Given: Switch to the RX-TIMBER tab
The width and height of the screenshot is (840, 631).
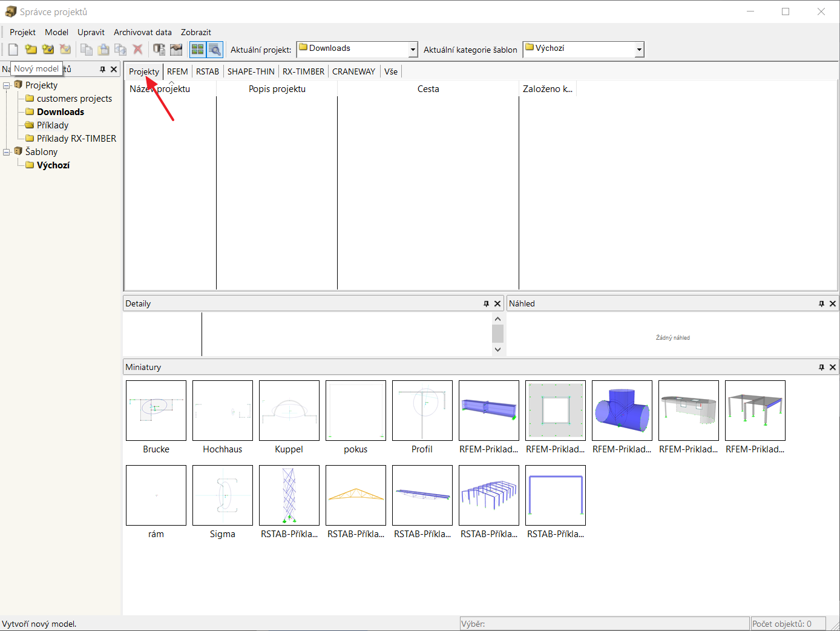Looking at the screenshot, I should click(x=304, y=71).
